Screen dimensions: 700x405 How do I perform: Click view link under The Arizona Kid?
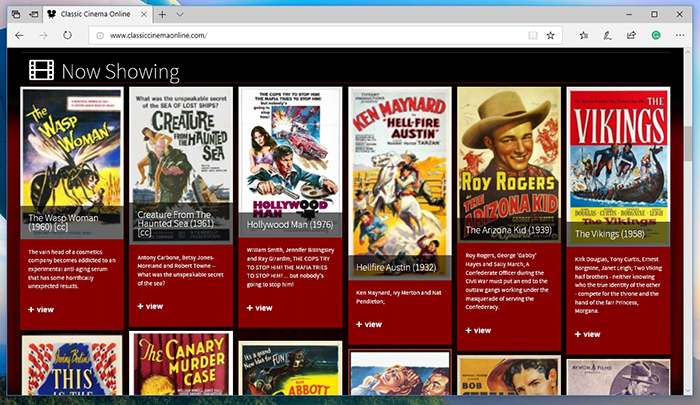[x=478, y=330]
